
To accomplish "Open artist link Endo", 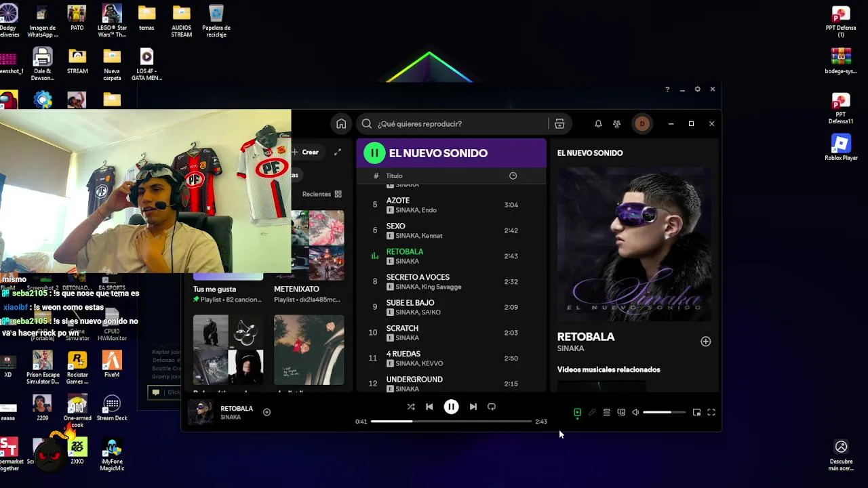I will tap(429, 210).
